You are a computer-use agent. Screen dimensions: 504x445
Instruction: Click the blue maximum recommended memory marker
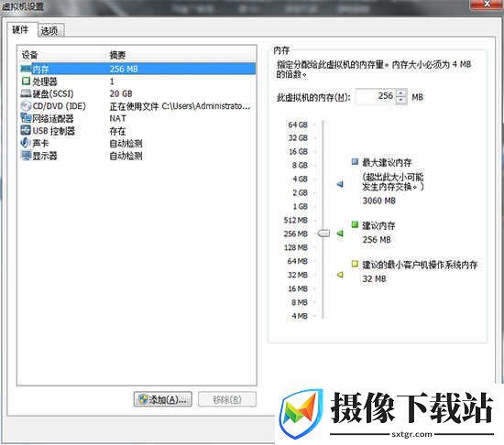pyautogui.click(x=340, y=184)
